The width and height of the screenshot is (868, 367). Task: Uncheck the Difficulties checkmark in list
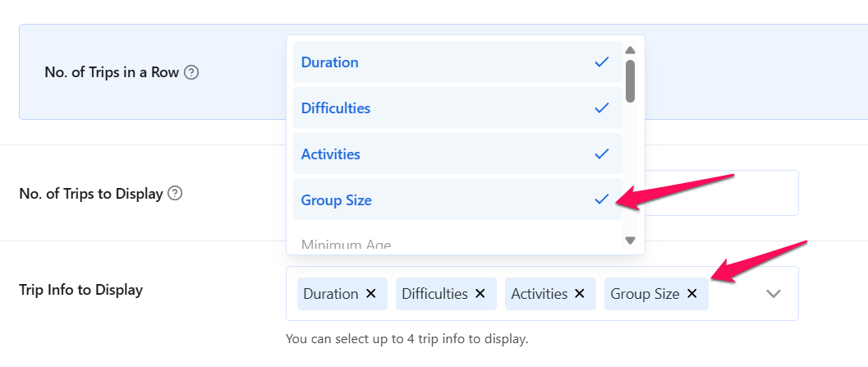pos(602,108)
